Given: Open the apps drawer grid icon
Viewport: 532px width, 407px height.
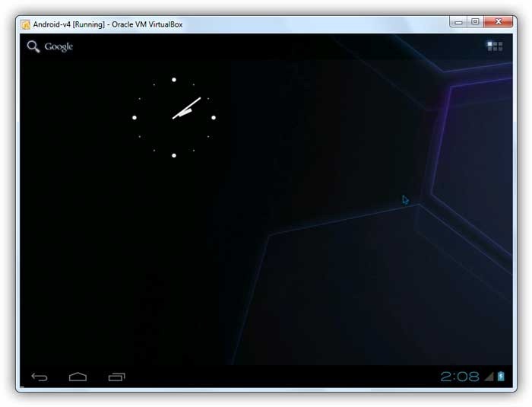Looking at the screenshot, I should tap(495, 46).
